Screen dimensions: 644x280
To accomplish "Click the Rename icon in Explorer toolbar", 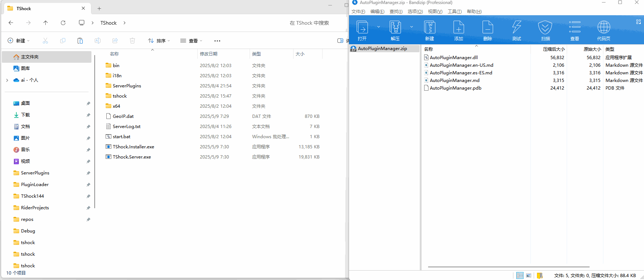I will 98,41.
